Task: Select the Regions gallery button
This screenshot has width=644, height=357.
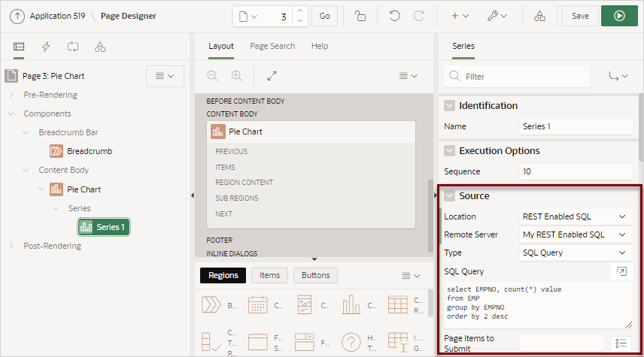Action: (223, 275)
